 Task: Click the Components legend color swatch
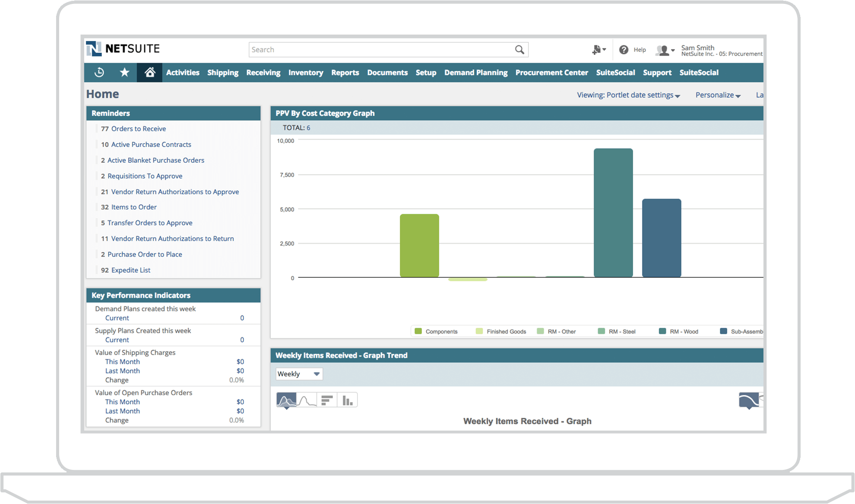(418, 331)
